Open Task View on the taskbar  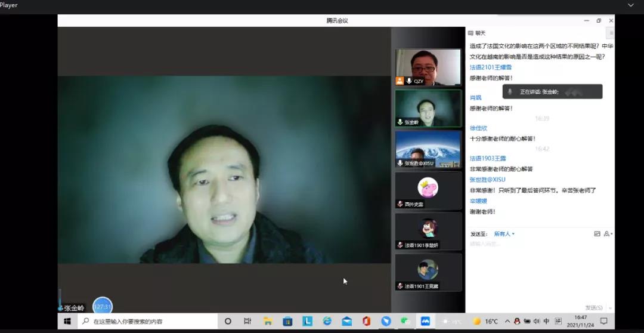point(247,321)
